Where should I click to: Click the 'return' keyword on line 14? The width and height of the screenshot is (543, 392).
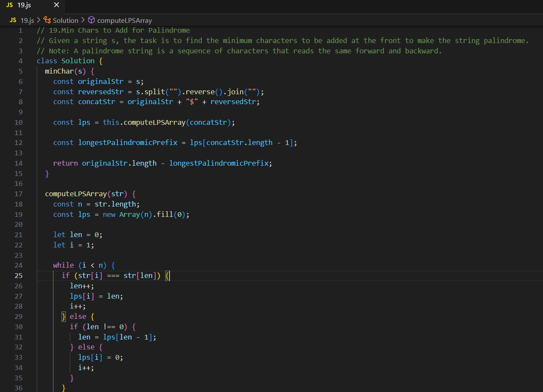coord(65,163)
